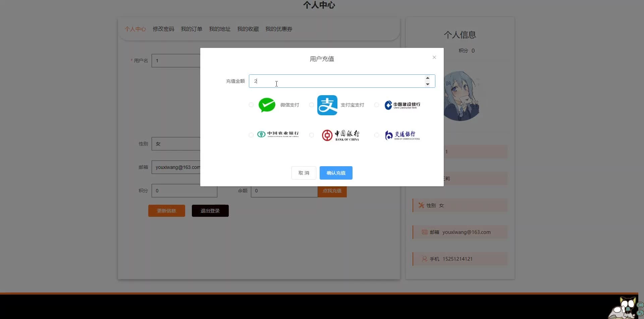The width and height of the screenshot is (644, 319).
Task: Click the 余额 balance input field
Action: tap(284, 191)
